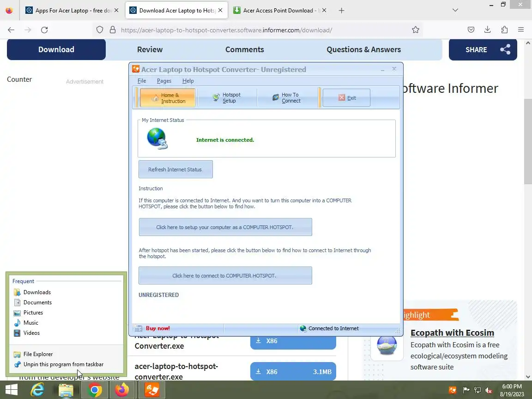This screenshot has height=399, width=532.
Task: Open Firefox downloads panel
Action: click(x=488, y=30)
